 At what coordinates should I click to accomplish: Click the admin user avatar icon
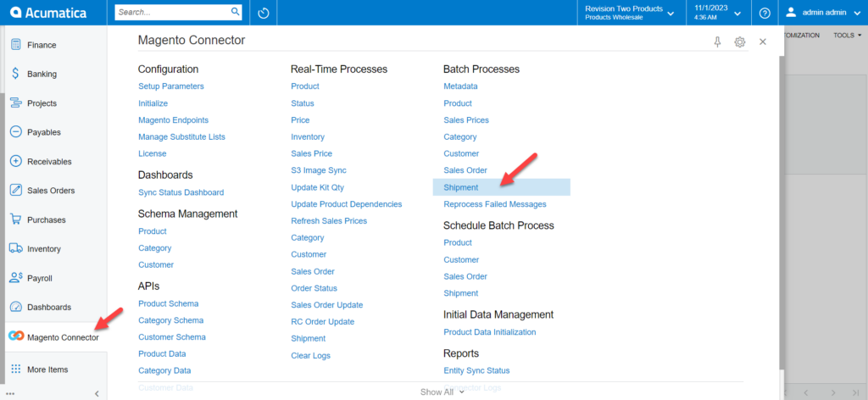tap(791, 12)
